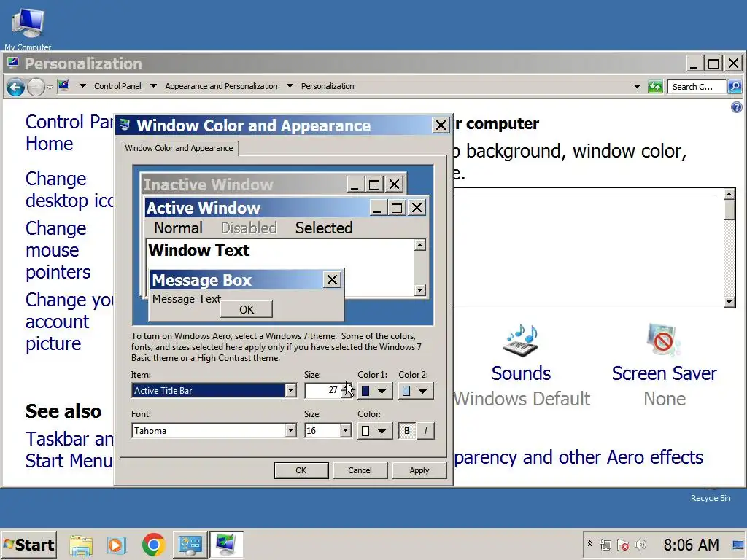Click the Color 2 light blue swatch
The width and height of the screenshot is (747, 560).
pos(406,391)
